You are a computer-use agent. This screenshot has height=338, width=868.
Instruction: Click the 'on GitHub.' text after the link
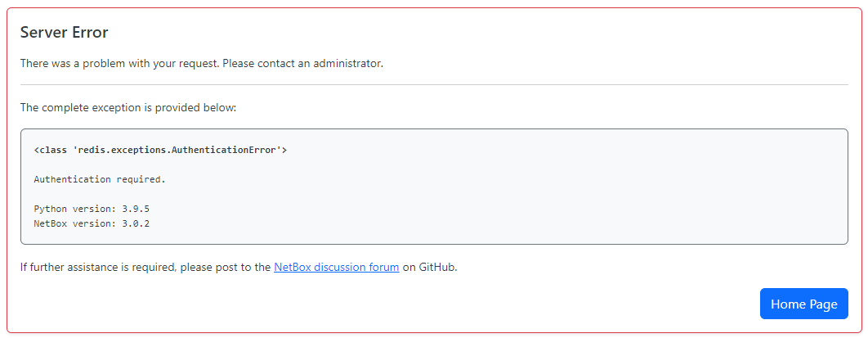coord(430,267)
